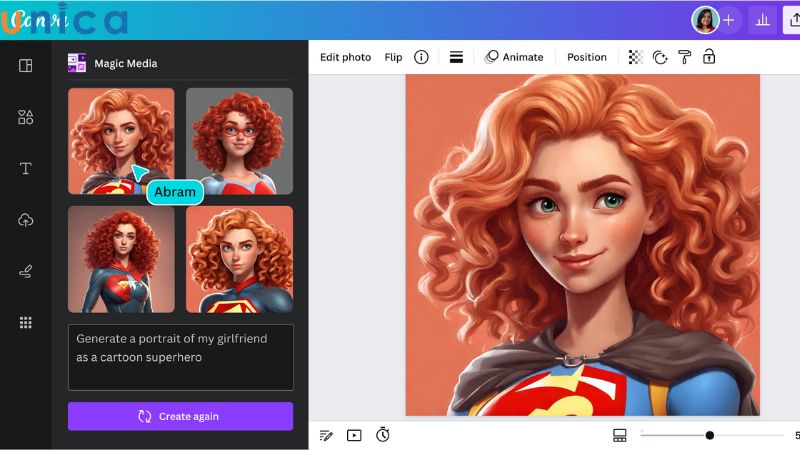Select the full-body dark-suit superhero thumbnail

point(121,259)
